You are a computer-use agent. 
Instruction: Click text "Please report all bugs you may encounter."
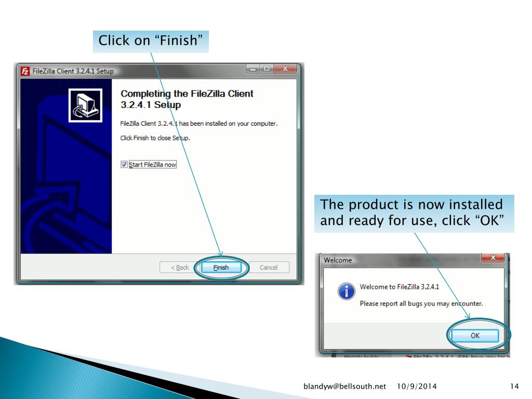421,303
